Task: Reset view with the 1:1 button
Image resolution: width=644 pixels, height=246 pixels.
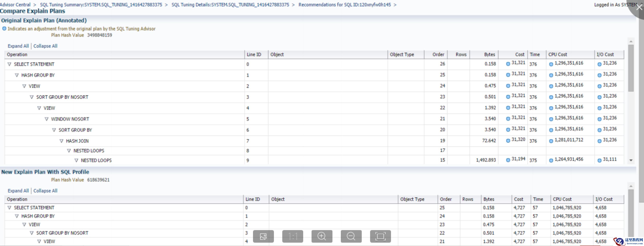Action: click(293, 236)
